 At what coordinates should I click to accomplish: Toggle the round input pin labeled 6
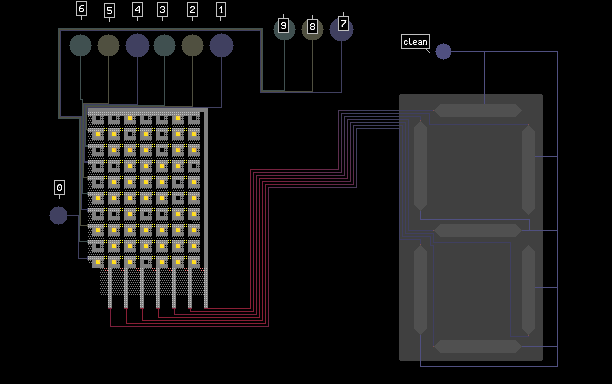(80, 45)
